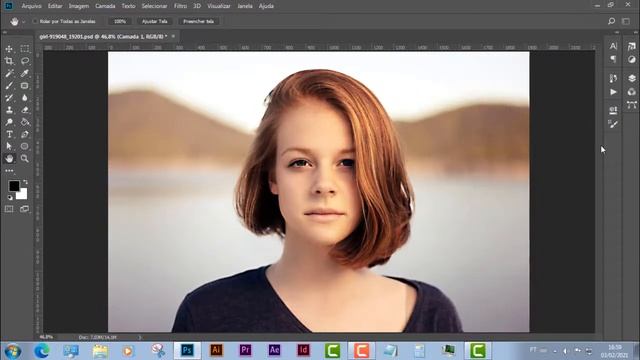Expand the left toolbox double-arrow

[x=4, y=32]
